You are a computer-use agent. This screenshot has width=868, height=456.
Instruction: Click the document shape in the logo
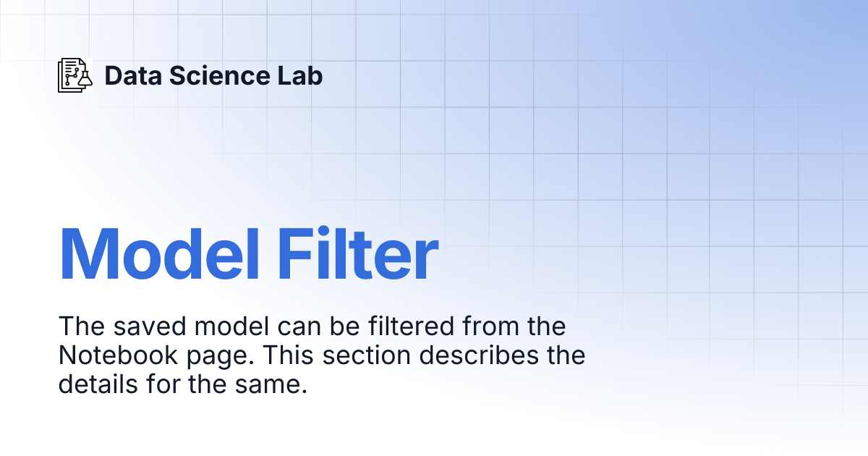[x=71, y=74]
